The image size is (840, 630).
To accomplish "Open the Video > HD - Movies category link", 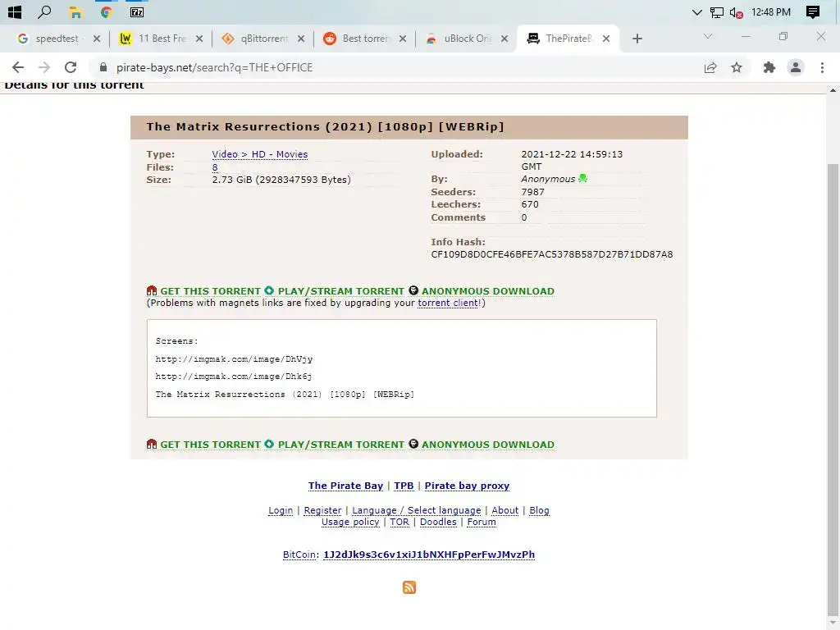I will [260, 154].
